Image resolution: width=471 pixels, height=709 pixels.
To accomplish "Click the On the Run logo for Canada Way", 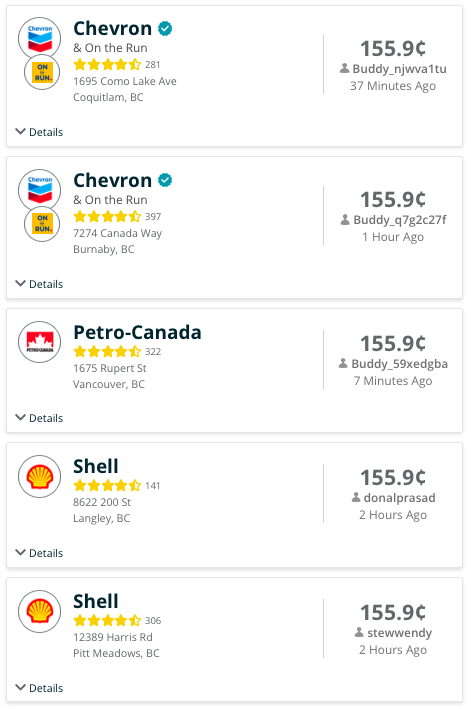I will [42, 224].
